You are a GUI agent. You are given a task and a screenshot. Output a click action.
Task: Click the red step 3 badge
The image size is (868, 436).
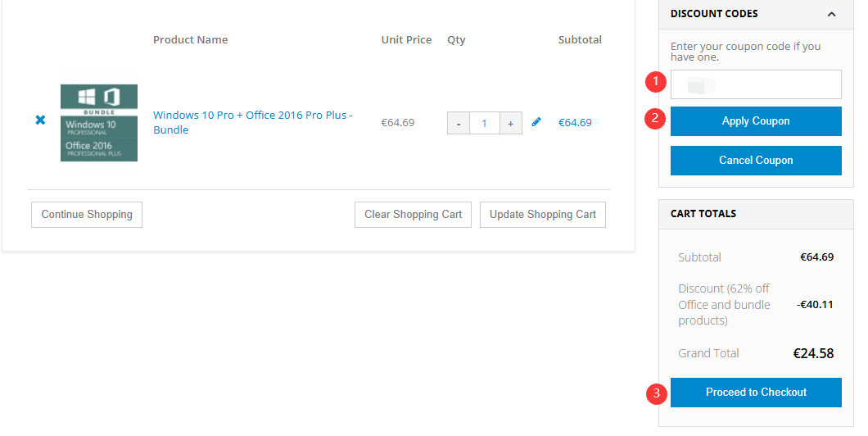pyautogui.click(x=654, y=393)
